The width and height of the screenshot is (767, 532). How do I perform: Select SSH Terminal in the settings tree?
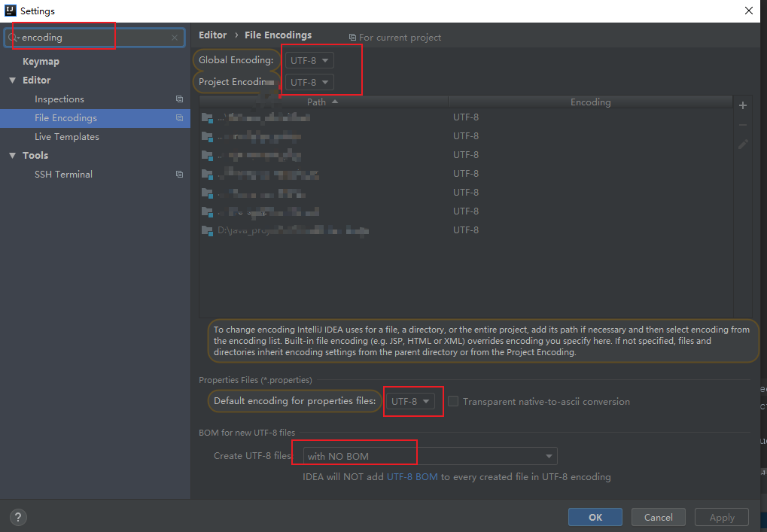pos(63,175)
